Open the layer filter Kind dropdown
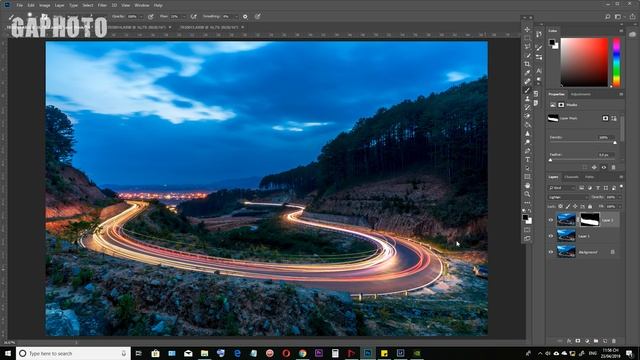This screenshot has width=640, height=360. click(x=562, y=188)
